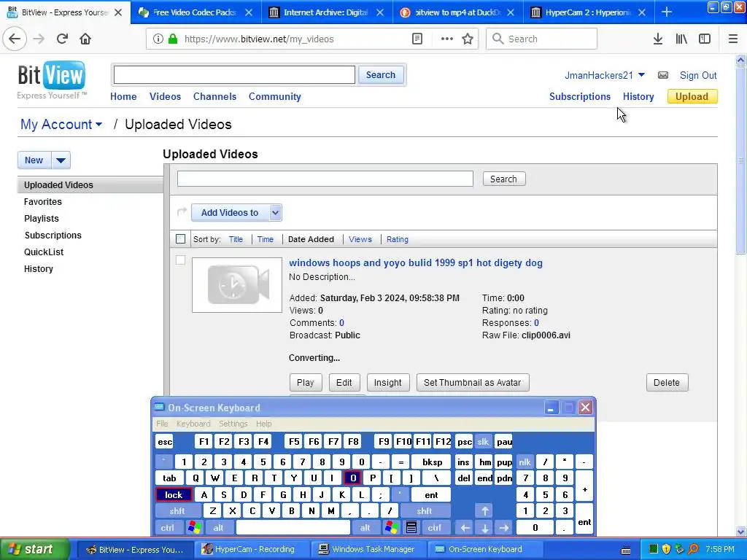747x560 pixels.
Task: Open the page actions three-dot menu
Action: point(447,39)
